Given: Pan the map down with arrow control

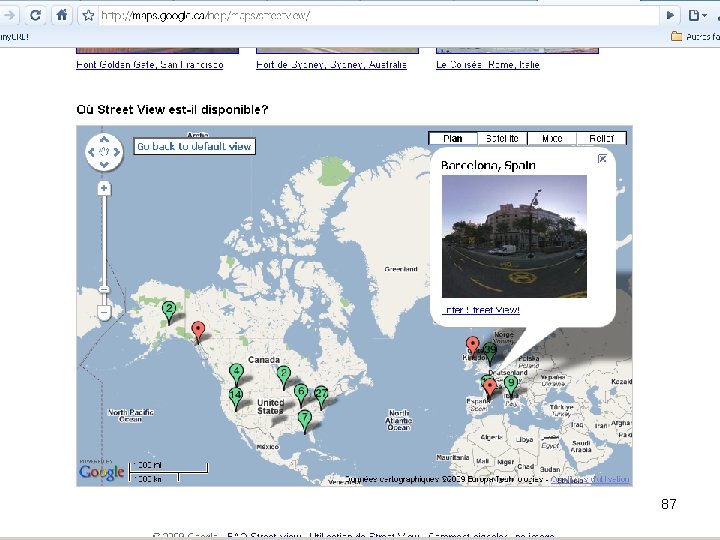Looking at the screenshot, I should [104, 164].
